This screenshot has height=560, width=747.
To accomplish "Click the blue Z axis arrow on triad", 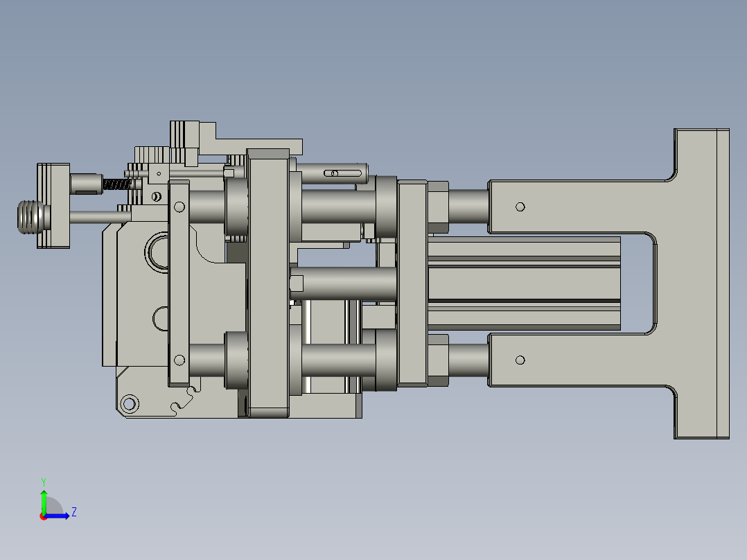I will pos(58,516).
